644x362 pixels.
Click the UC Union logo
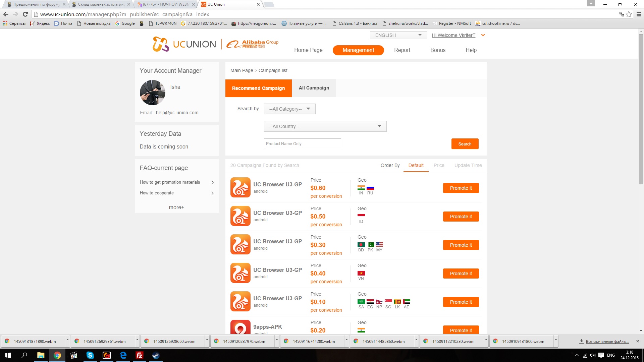pos(184,44)
